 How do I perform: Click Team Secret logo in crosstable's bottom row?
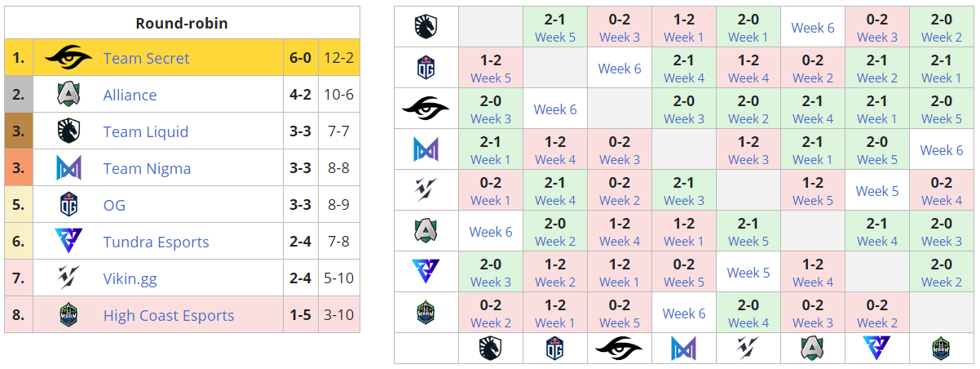619,349
